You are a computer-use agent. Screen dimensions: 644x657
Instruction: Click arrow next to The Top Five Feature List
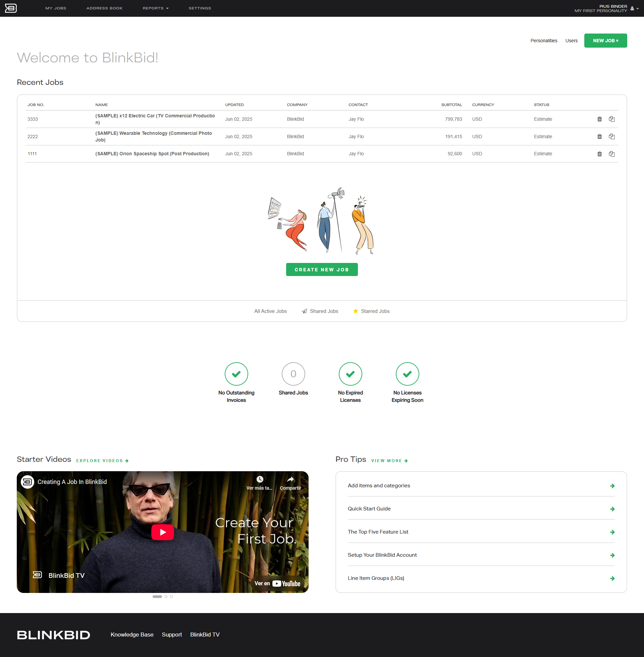click(x=612, y=532)
